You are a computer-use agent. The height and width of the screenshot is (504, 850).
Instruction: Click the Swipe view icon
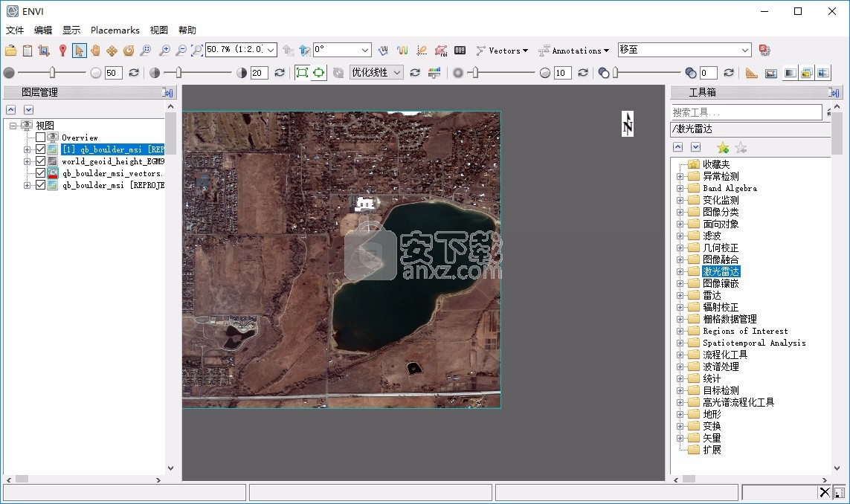823,73
